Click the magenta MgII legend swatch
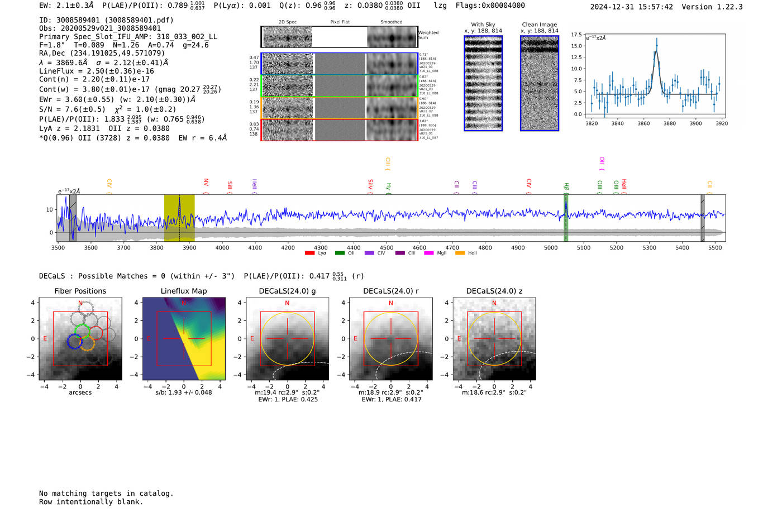 pos(429,253)
